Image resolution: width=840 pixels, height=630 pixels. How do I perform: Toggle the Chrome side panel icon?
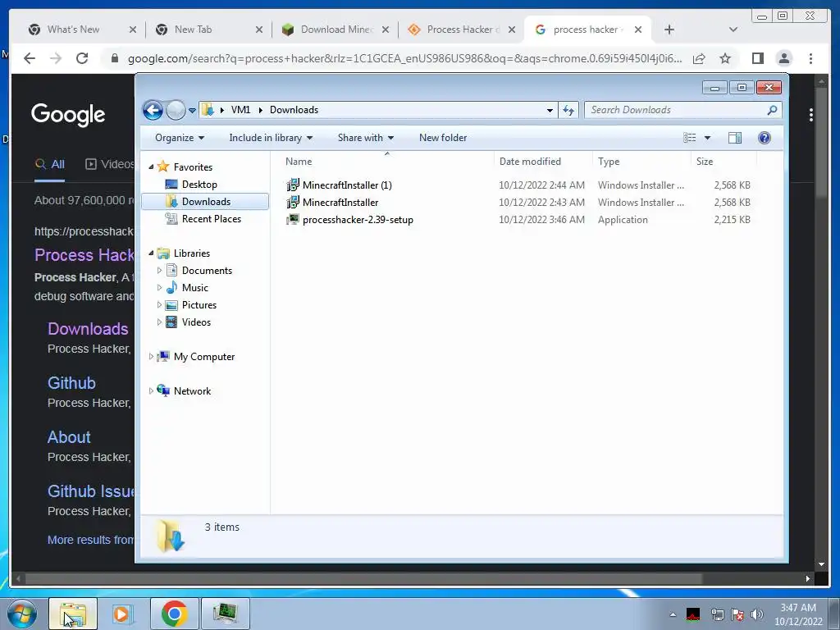coord(757,58)
